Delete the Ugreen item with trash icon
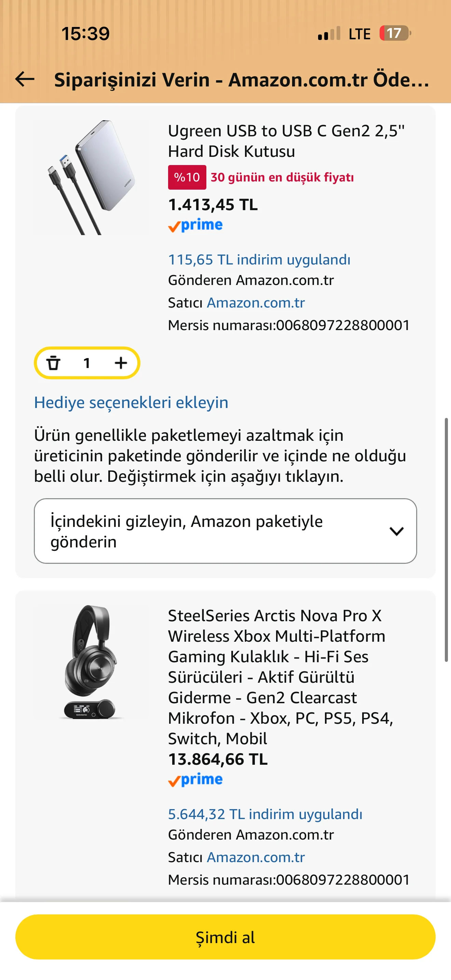This screenshot has width=451, height=980. pos(53,363)
